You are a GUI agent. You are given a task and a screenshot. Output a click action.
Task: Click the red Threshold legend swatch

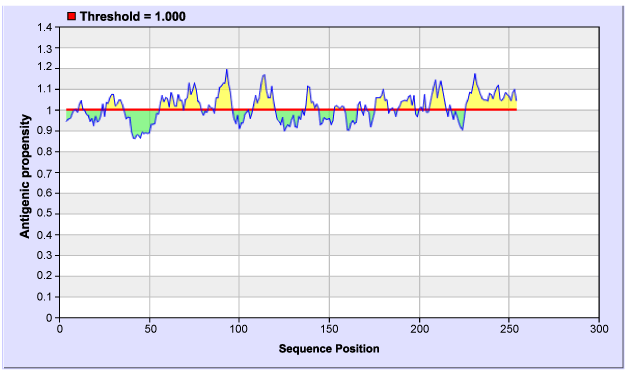(x=72, y=16)
